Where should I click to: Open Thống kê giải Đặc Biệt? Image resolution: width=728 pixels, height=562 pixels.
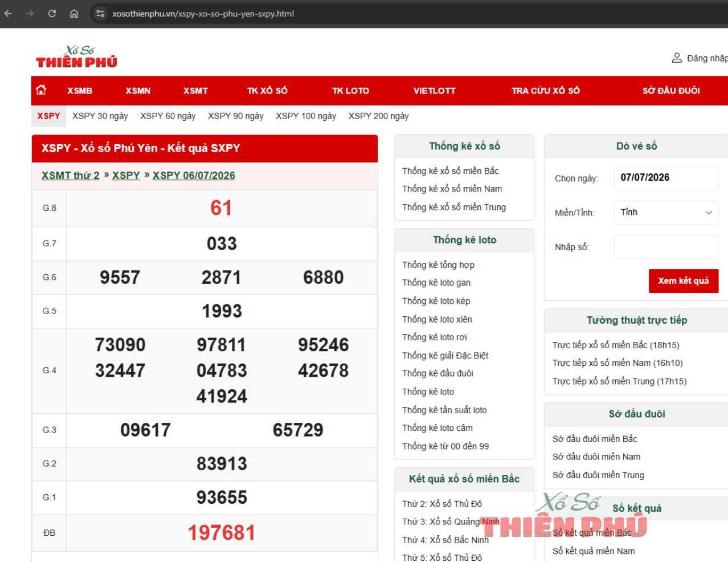tap(445, 355)
